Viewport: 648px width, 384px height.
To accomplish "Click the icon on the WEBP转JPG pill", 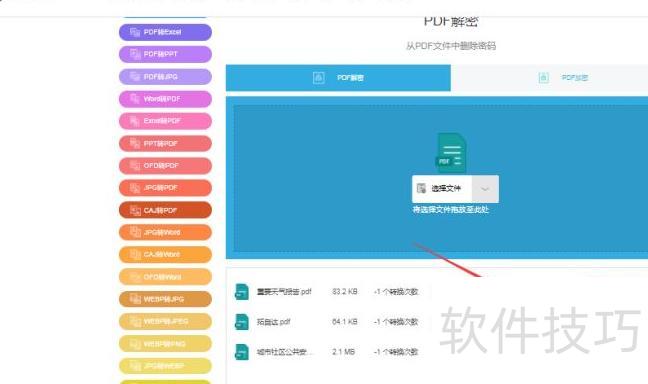I will (x=135, y=299).
